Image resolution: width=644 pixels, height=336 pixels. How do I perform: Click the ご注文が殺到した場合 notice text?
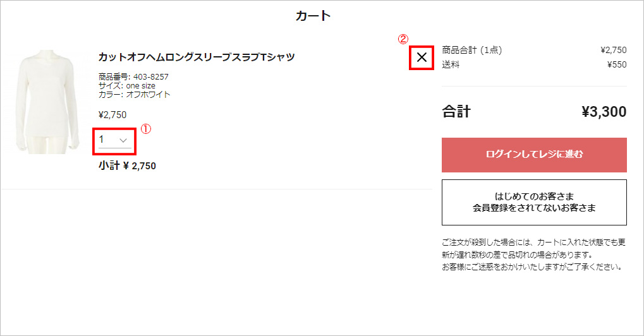pyautogui.click(x=533, y=255)
